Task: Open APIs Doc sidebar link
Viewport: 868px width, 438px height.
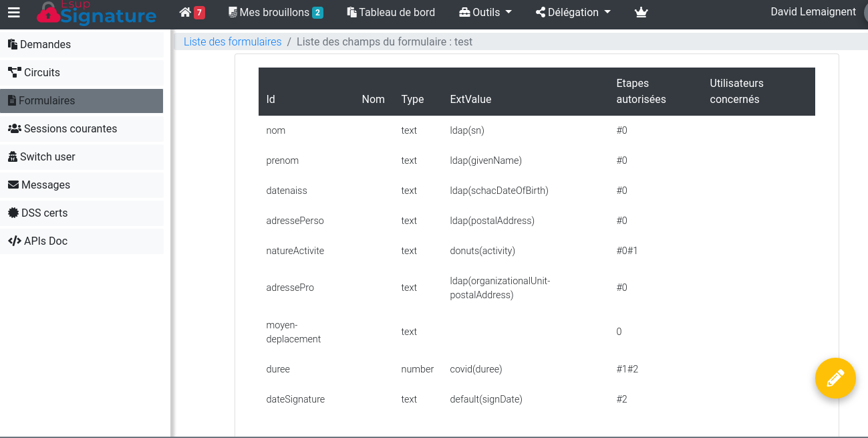Action: click(x=45, y=241)
